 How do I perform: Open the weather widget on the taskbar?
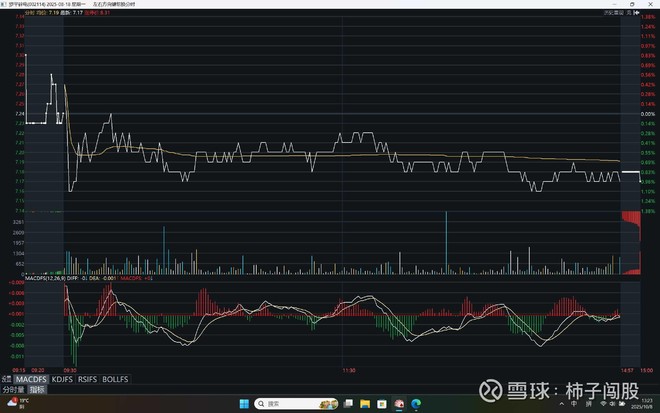click(18, 403)
